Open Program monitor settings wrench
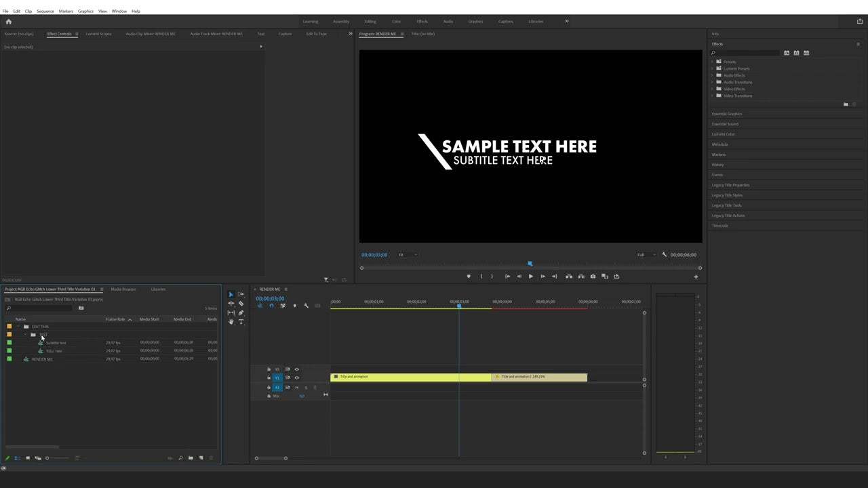The image size is (868, 488). (665, 255)
